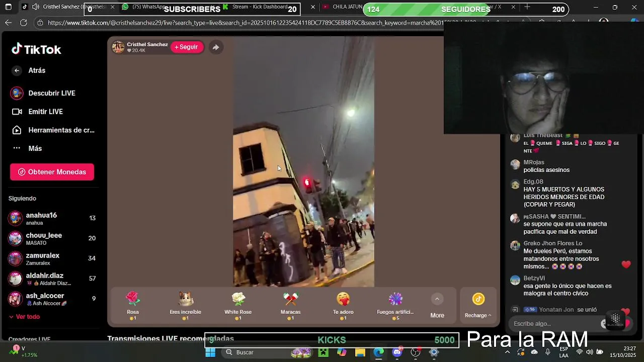Open Descubrir LIVE in sidebar

pyautogui.click(x=52, y=93)
